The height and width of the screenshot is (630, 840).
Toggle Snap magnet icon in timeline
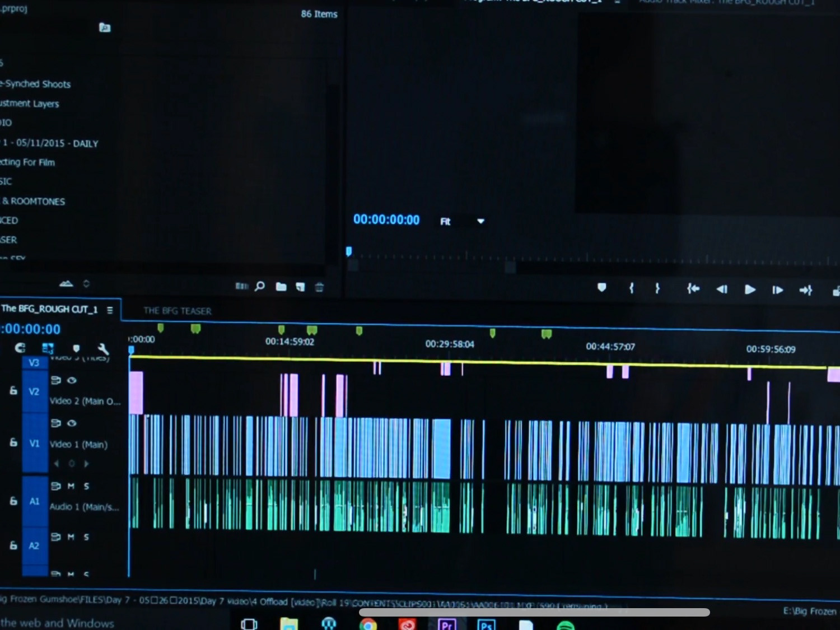tap(20, 348)
